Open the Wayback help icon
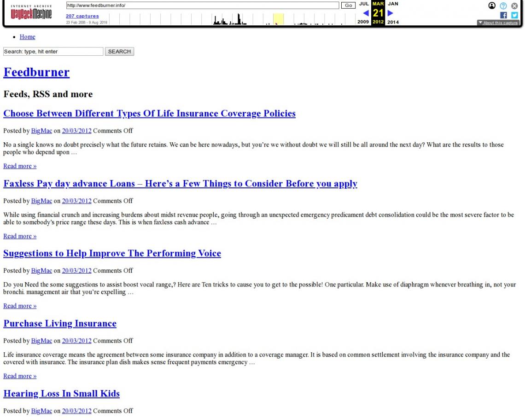Image resolution: width=525 pixels, height=420 pixels. tap(503, 6)
